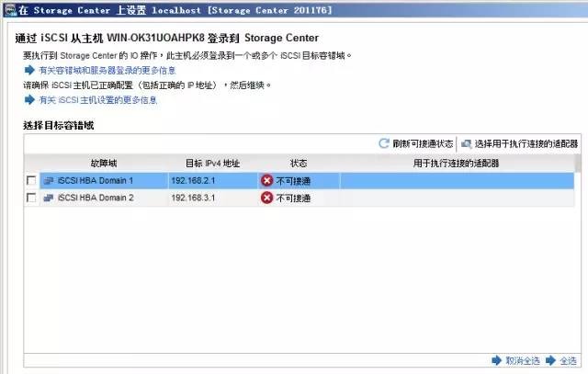The width and height of the screenshot is (588, 374).
Task: Click 全选 to select all domains
Action: pyautogui.click(x=568, y=361)
